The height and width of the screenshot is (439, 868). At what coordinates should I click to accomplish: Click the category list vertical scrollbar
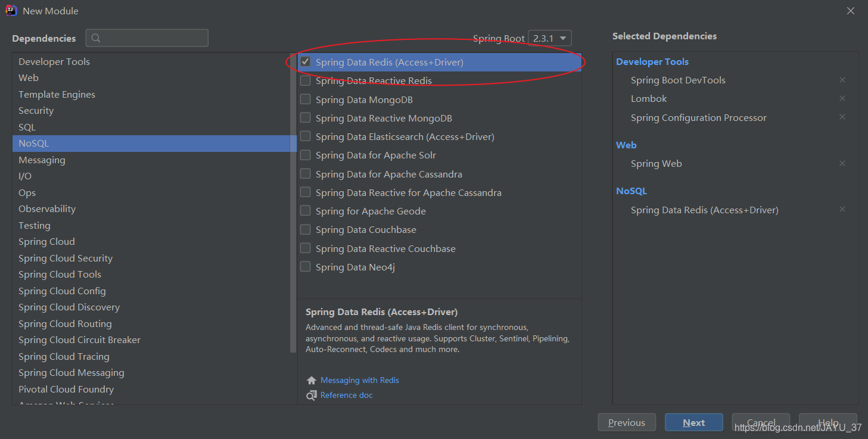[x=293, y=203]
